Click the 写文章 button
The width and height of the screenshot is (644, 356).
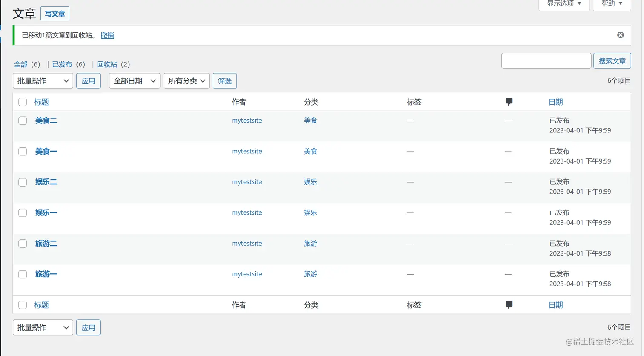click(x=55, y=13)
